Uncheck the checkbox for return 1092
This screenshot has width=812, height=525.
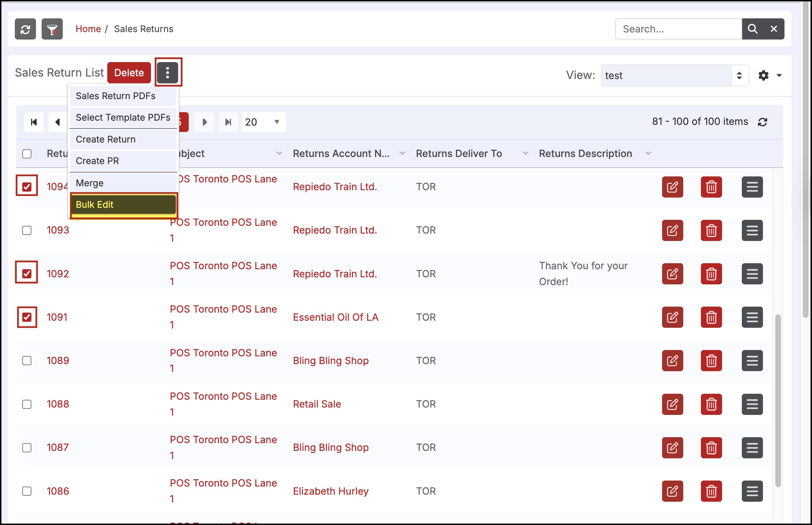[27, 273]
